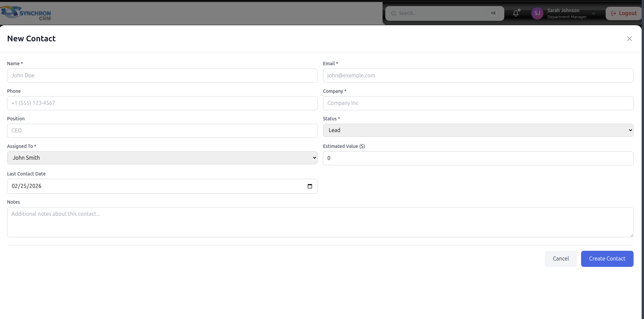Cancel the new contact form
Screen dimensions: 644x319
click(561, 259)
